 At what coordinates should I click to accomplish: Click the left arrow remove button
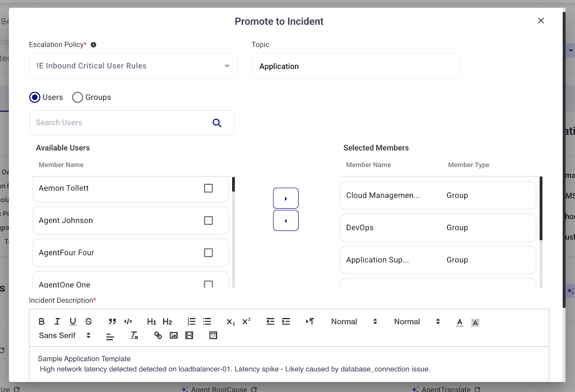pyautogui.click(x=286, y=220)
